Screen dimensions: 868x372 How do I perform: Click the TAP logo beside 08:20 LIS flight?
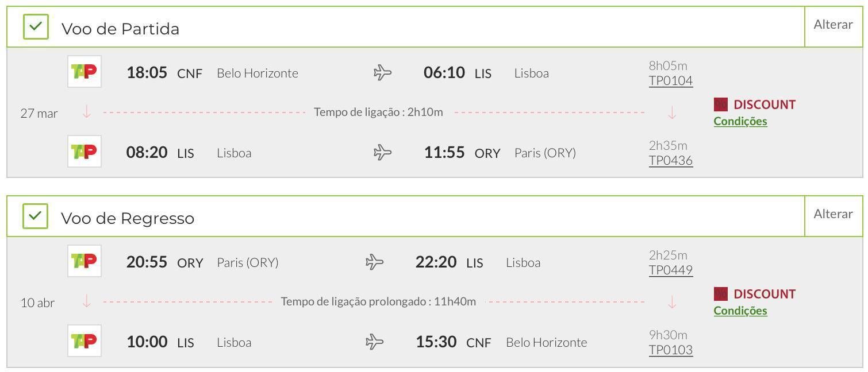click(x=85, y=152)
